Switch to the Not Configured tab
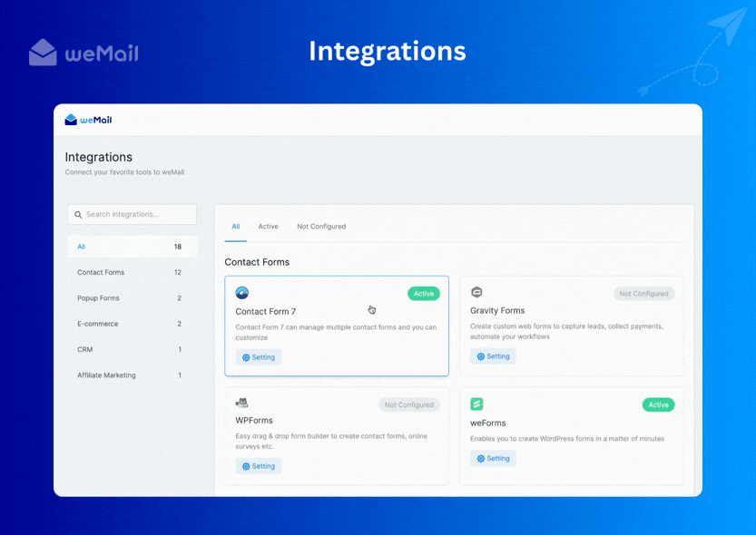The height and width of the screenshot is (535, 756). tap(321, 226)
